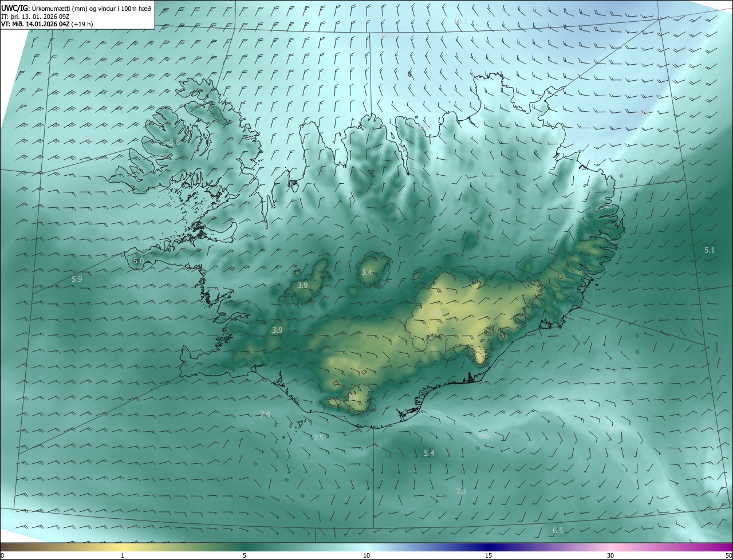Click the 5.4 value label south of Iceland
This screenshot has width=733, height=560.
pyautogui.click(x=429, y=453)
